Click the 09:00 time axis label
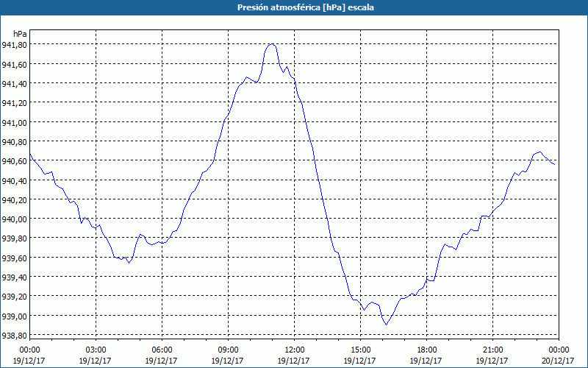 coord(228,350)
